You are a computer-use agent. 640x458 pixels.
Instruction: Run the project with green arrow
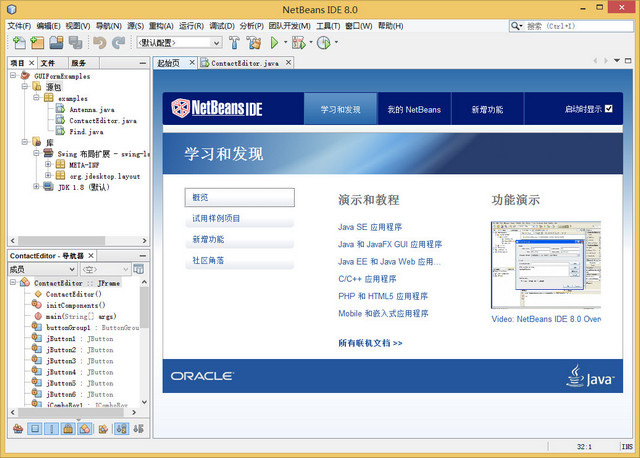275,43
